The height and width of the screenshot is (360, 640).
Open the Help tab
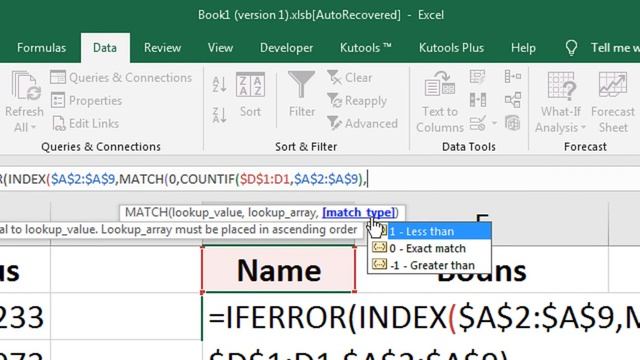click(523, 48)
